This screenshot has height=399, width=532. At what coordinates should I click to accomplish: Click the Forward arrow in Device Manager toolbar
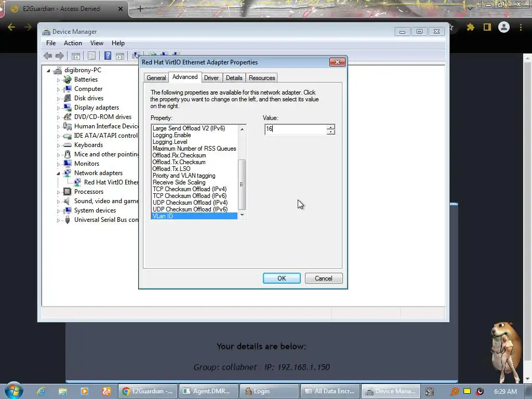[60, 56]
